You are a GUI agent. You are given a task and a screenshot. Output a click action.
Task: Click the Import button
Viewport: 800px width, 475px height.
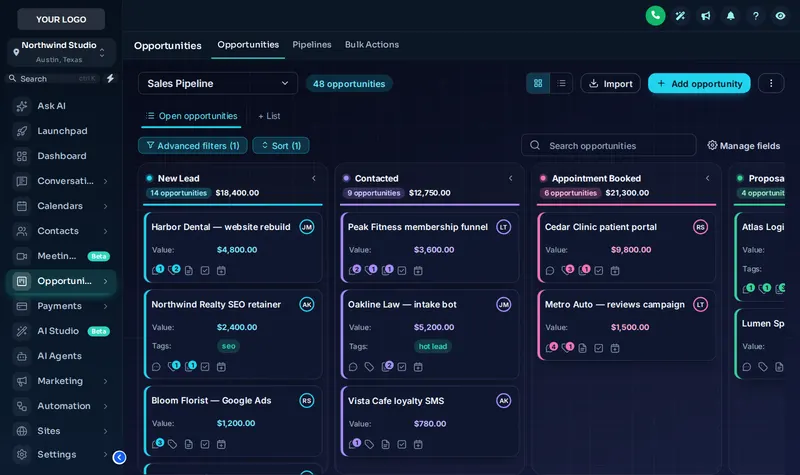(x=610, y=84)
